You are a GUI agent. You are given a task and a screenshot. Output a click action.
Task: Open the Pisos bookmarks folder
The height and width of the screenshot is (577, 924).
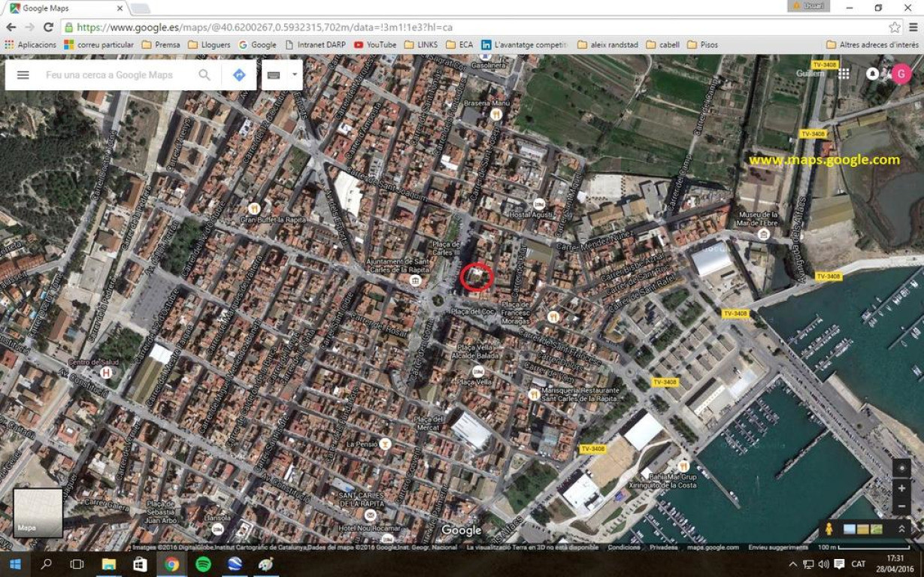click(702, 45)
